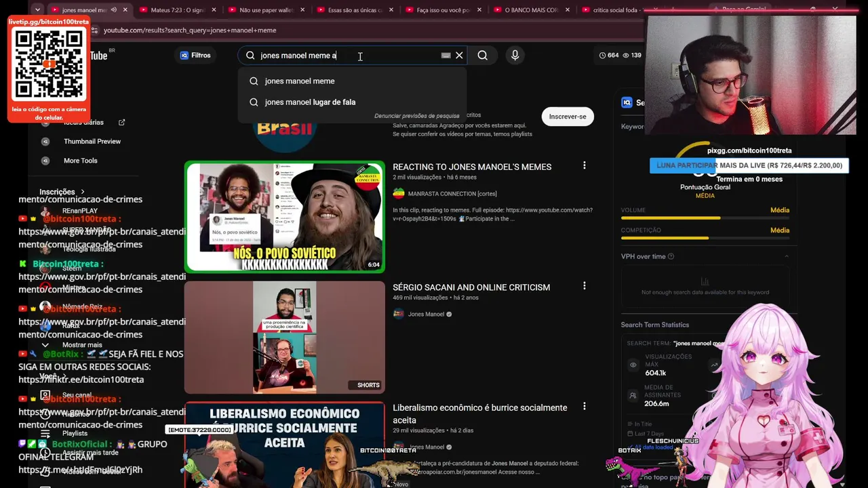Expand 'Mostrar mais' subscriptions list
The height and width of the screenshot is (488, 868).
81,345
